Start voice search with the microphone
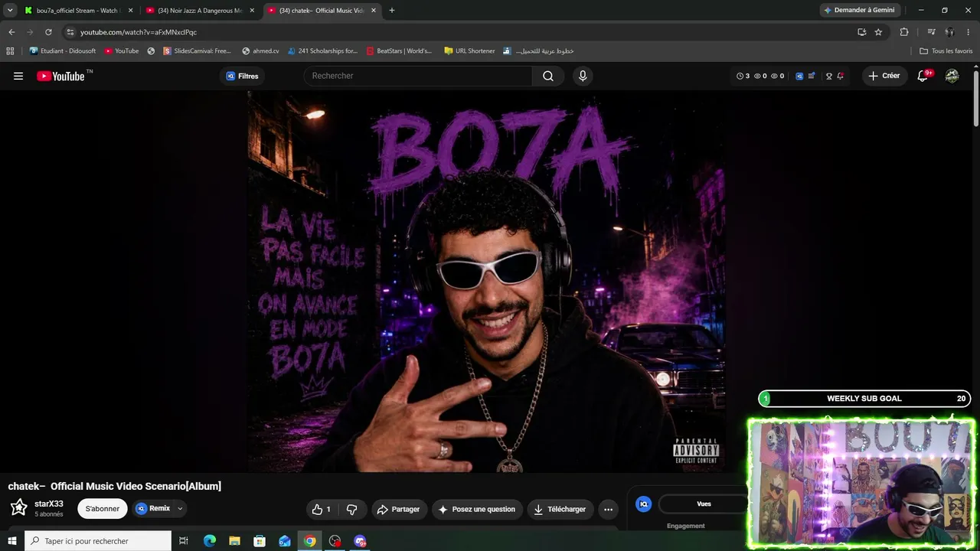 tap(583, 76)
